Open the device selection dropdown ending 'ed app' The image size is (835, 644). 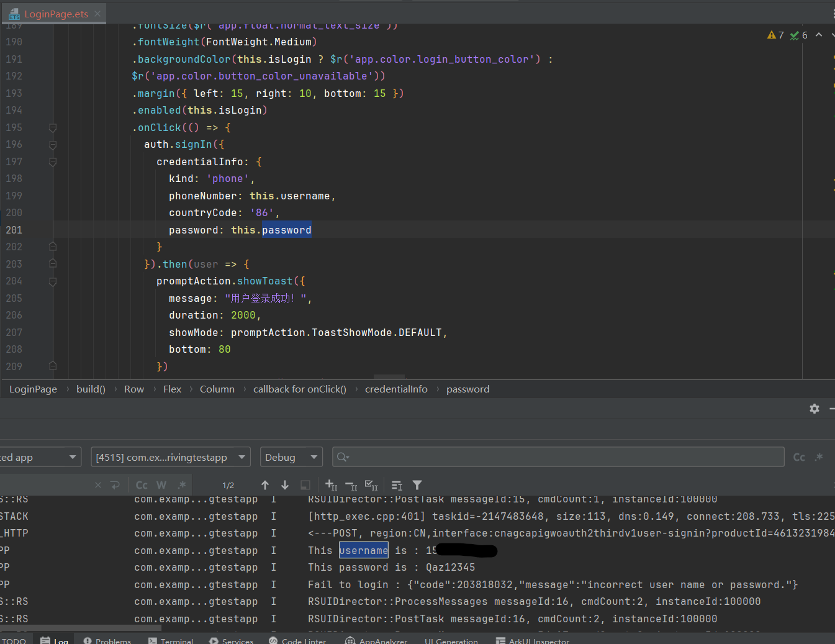tap(40, 457)
